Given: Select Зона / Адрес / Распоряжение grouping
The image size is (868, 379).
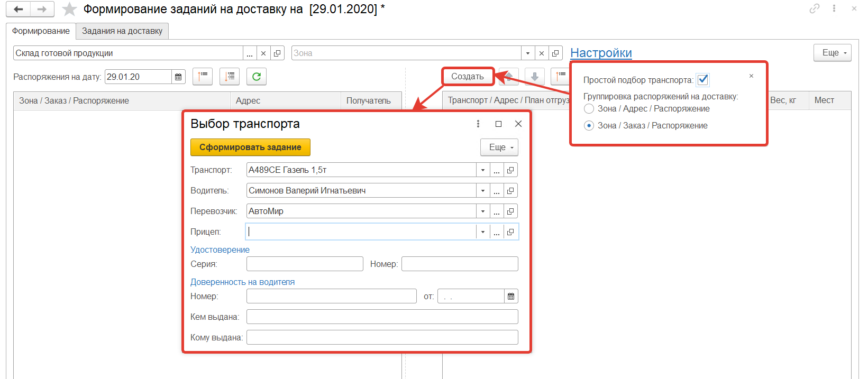Looking at the screenshot, I should (x=589, y=109).
